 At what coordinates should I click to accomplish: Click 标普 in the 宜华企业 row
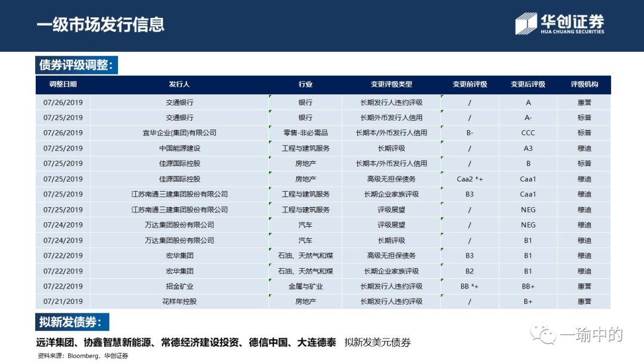click(x=584, y=133)
